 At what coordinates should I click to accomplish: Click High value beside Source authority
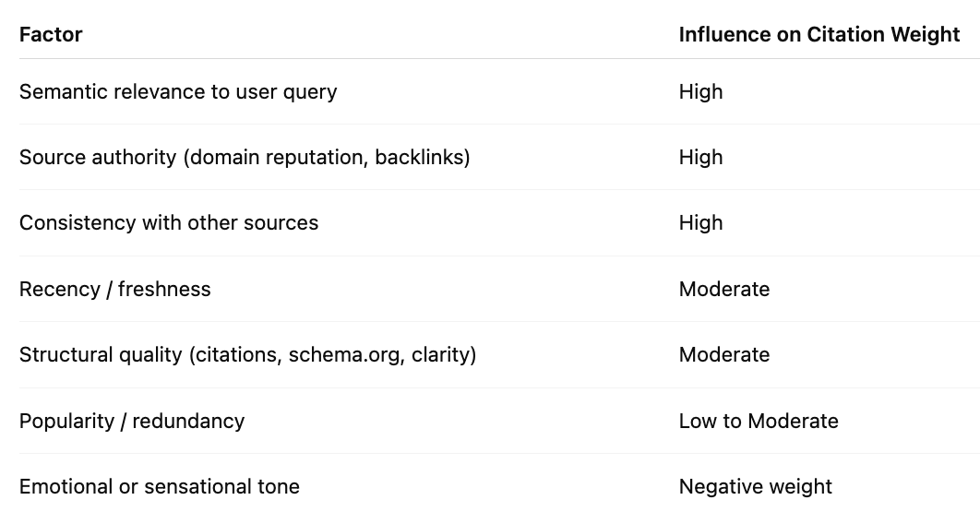pos(700,158)
